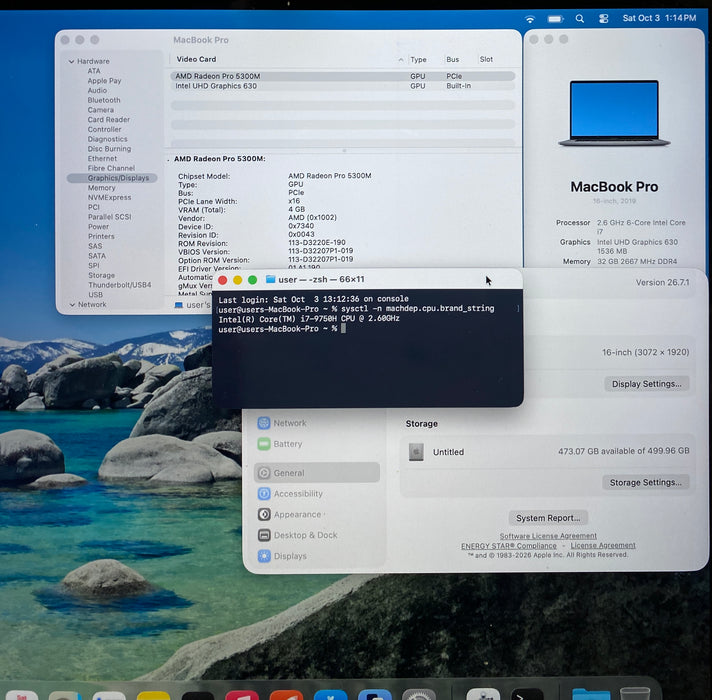The height and width of the screenshot is (700, 712).
Task: Select Parallel SCSI in the Hardware list
Action: pyautogui.click(x=109, y=217)
